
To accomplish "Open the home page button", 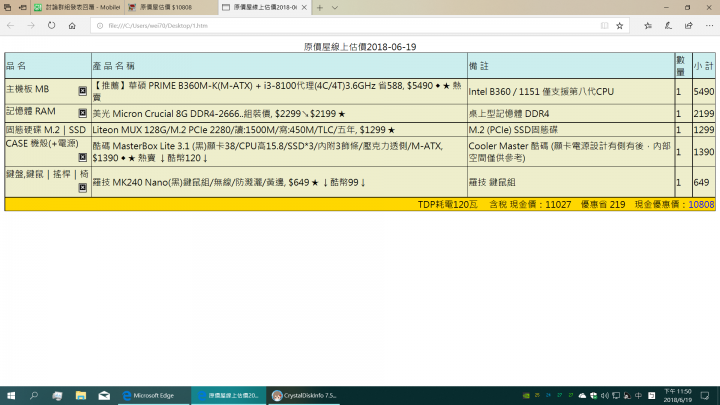I will [72, 26].
